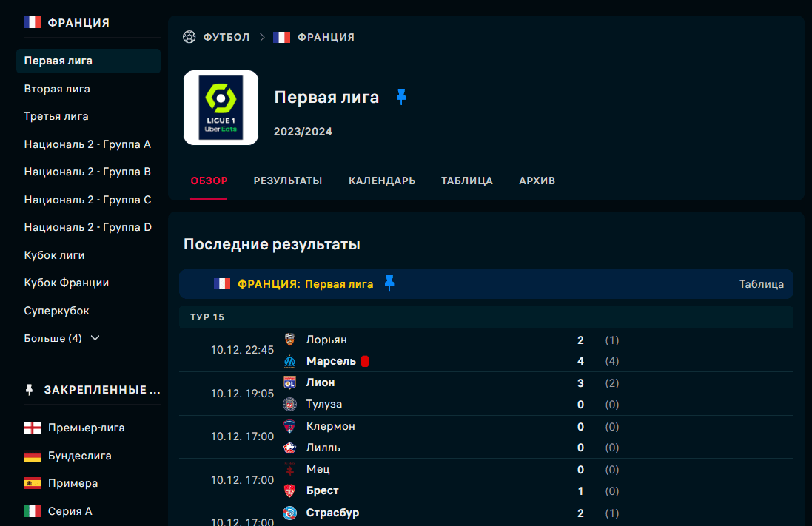This screenshot has width=812, height=526.
Task: Open match time 10.12. 19:05
Action: pos(242,394)
